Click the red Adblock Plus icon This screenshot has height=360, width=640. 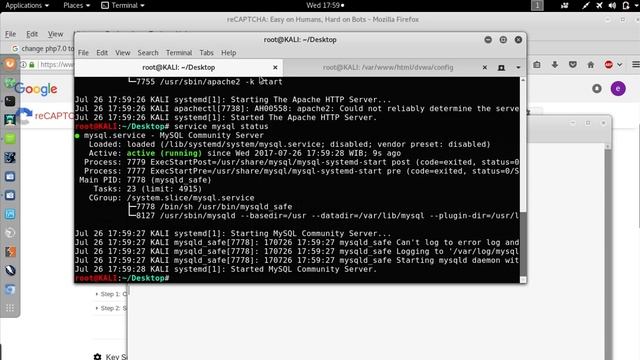tap(609, 64)
